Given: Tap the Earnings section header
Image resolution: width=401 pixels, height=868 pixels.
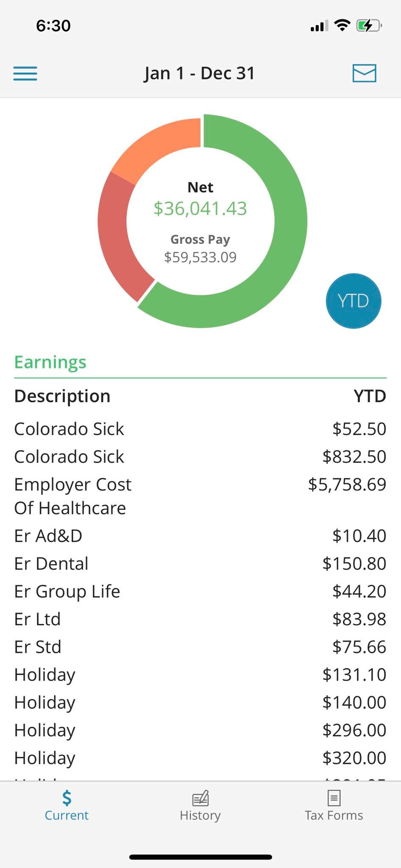Looking at the screenshot, I should [x=50, y=362].
